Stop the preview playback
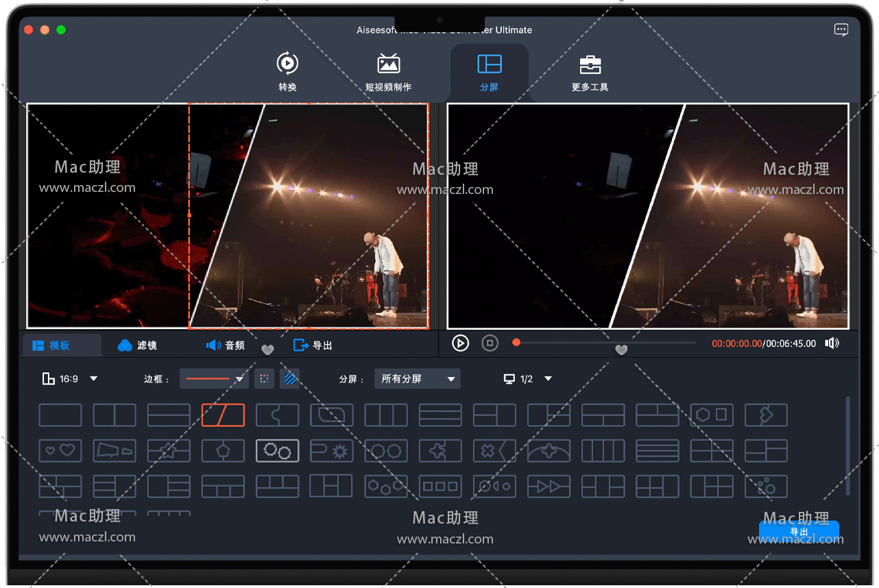The image size is (879, 588). pyautogui.click(x=490, y=343)
